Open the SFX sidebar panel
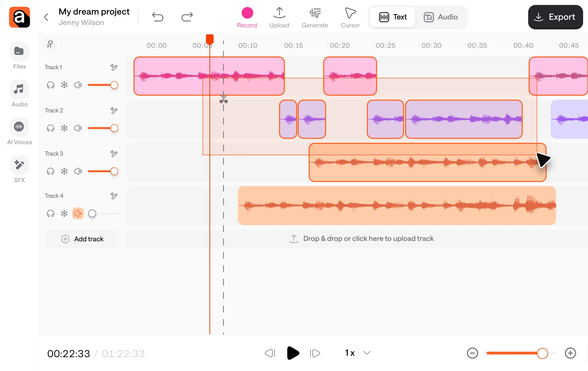588x371 pixels. (19, 169)
